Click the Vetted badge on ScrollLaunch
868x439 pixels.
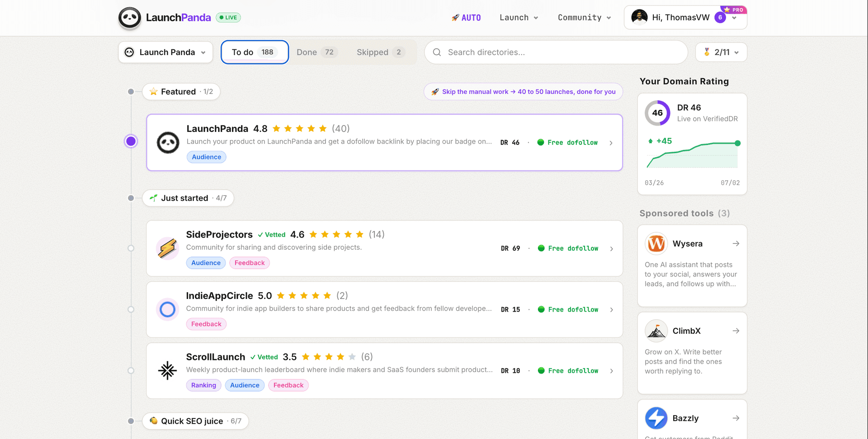[264, 357]
